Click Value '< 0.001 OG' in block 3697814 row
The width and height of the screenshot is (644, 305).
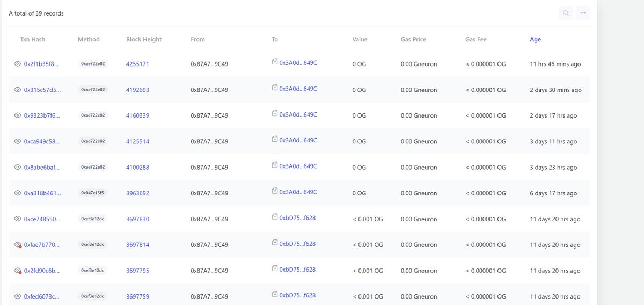(x=368, y=245)
